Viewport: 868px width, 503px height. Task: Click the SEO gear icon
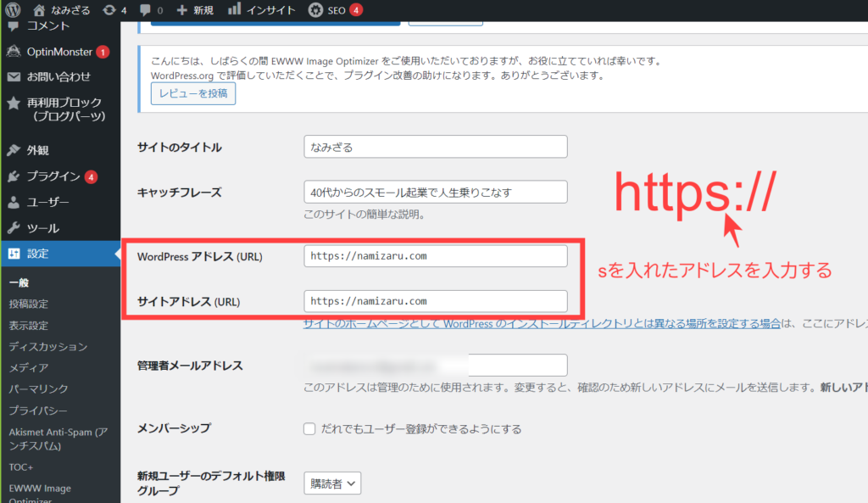point(315,10)
